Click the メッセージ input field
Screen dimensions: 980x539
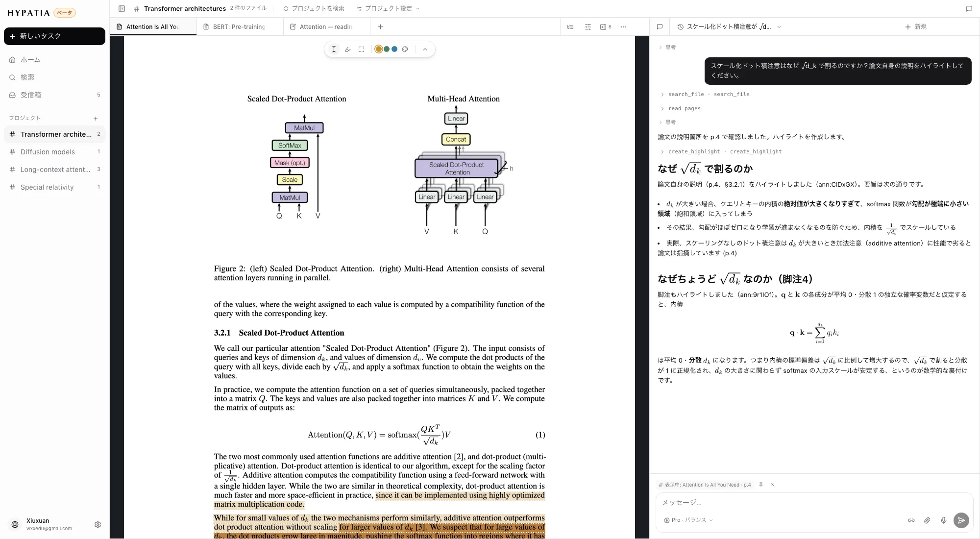(x=814, y=503)
